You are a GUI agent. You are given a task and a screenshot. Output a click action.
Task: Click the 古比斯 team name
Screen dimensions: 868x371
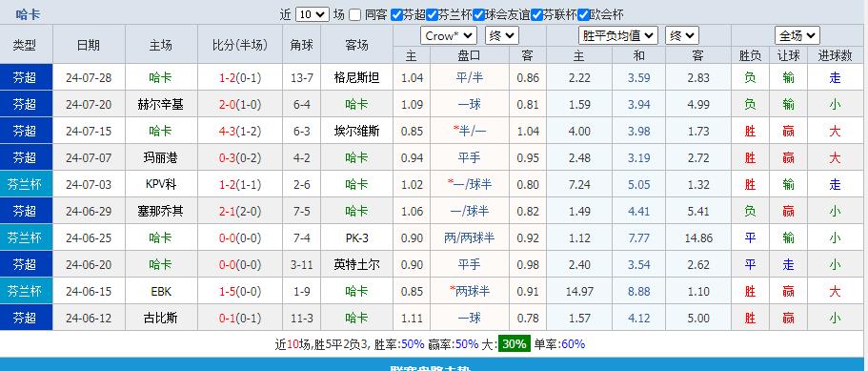(x=160, y=318)
